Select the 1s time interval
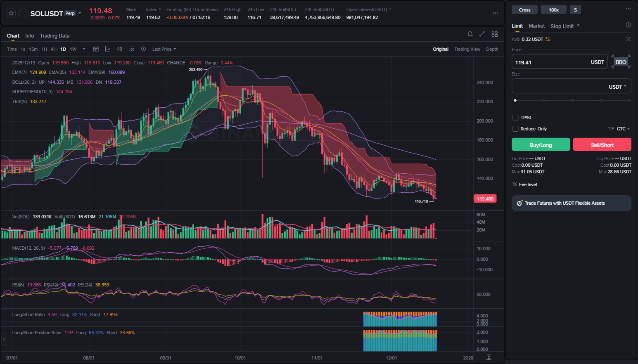The height and width of the screenshot is (364, 638). pos(23,49)
